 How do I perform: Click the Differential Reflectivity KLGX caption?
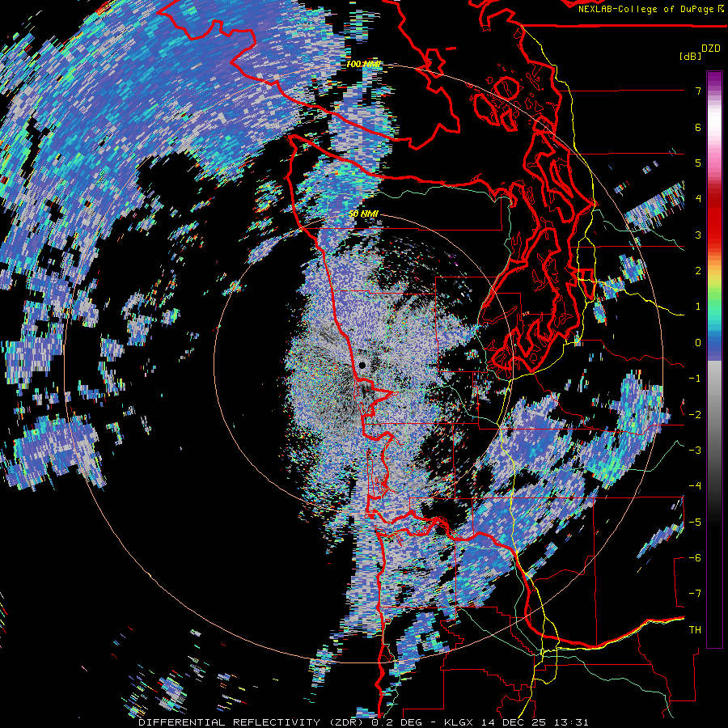click(x=363, y=722)
